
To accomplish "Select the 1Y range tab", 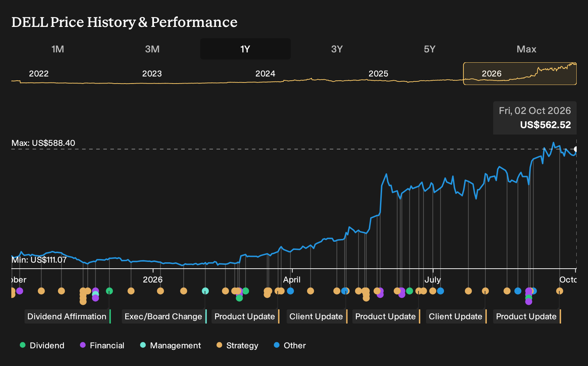I will pyautogui.click(x=246, y=49).
